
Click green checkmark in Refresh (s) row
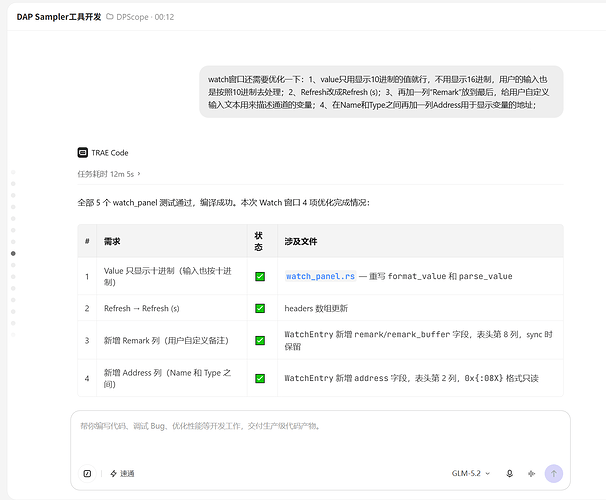point(260,308)
